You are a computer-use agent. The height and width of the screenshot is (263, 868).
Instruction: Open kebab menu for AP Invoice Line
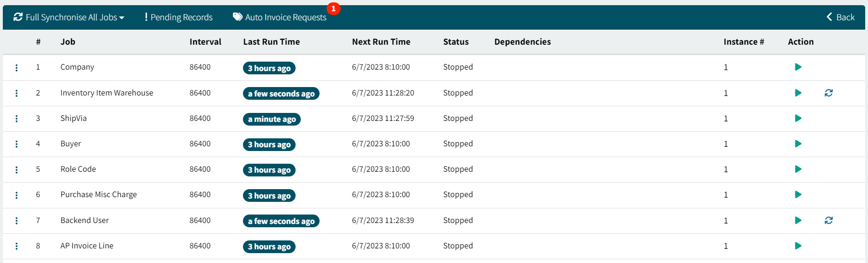[16, 246]
